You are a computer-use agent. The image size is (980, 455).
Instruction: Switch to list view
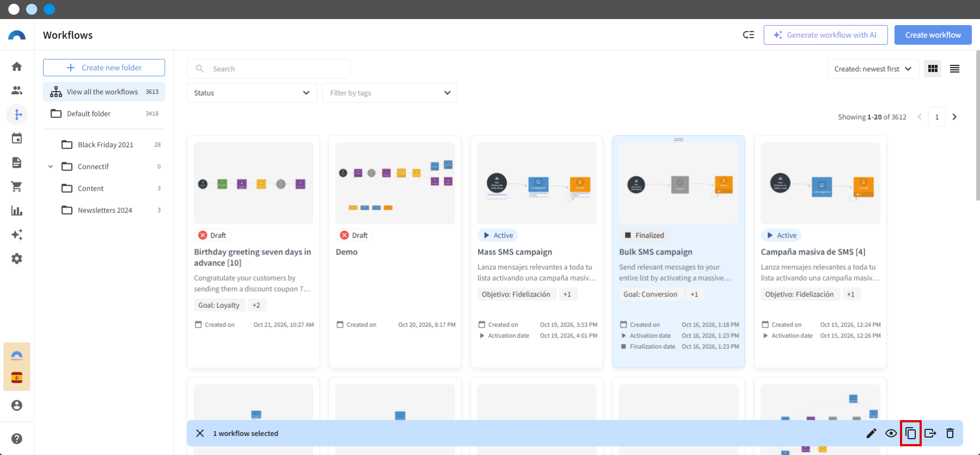pyautogui.click(x=954, y=69)
